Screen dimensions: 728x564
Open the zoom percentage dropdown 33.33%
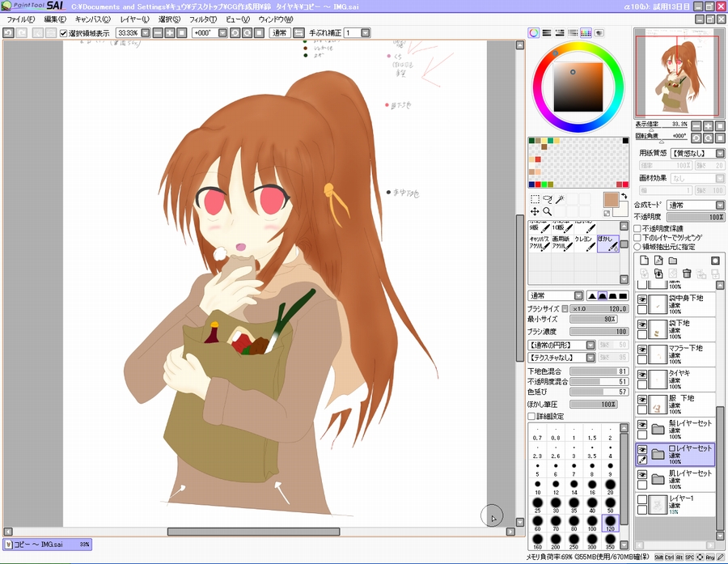tap(146, 33)
